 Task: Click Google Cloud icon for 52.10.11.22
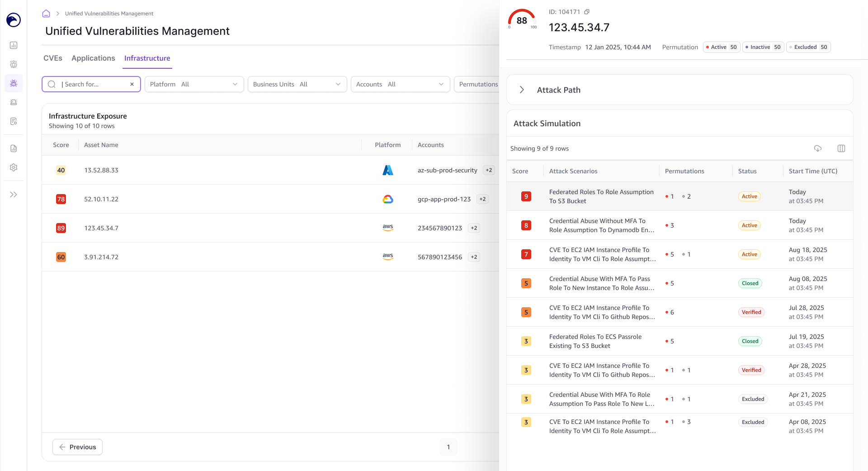[x=388, y=199]
